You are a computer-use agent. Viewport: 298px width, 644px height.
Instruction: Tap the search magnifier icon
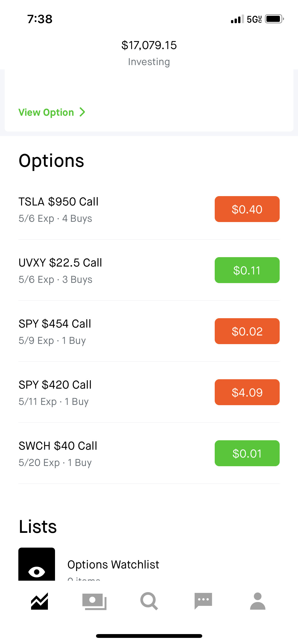coord(149,601)
